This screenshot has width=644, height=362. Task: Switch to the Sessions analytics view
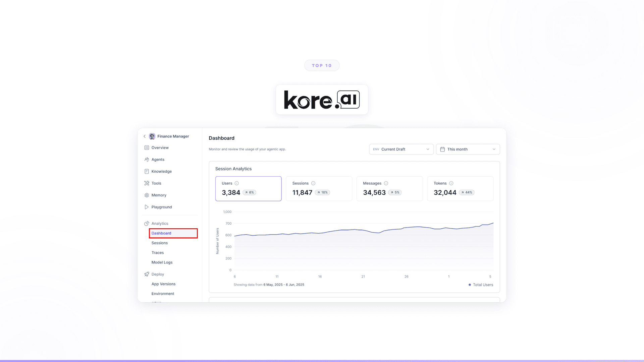[159, 243]
